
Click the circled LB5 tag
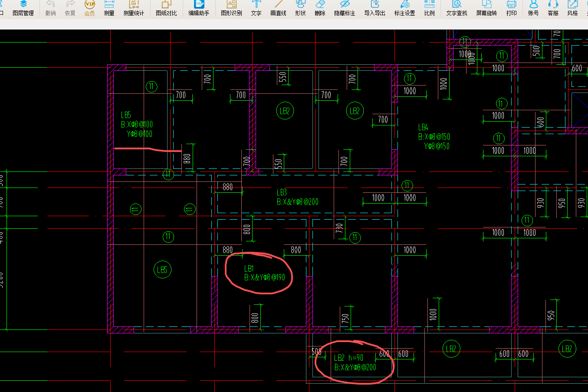(x=162, y=270)
